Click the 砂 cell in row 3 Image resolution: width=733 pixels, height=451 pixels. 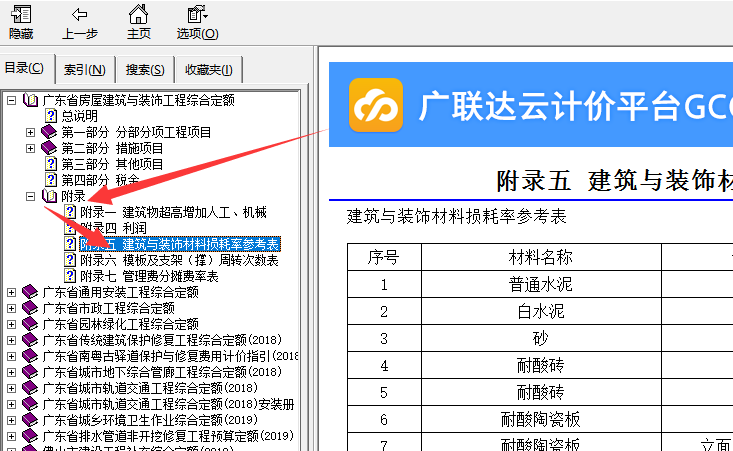point(541,338)
